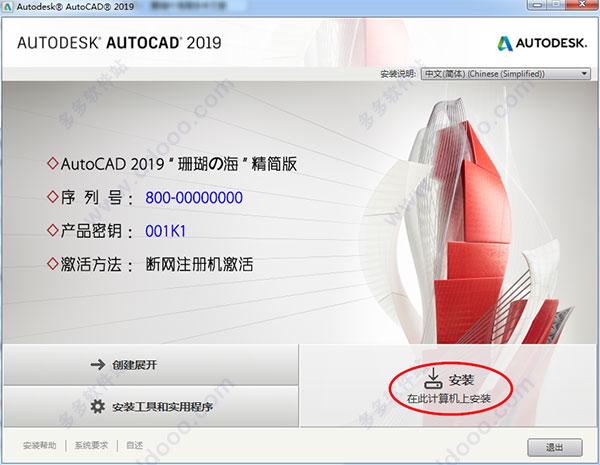Click the 序列号 label
600x465 pixels.
point(96,198)
